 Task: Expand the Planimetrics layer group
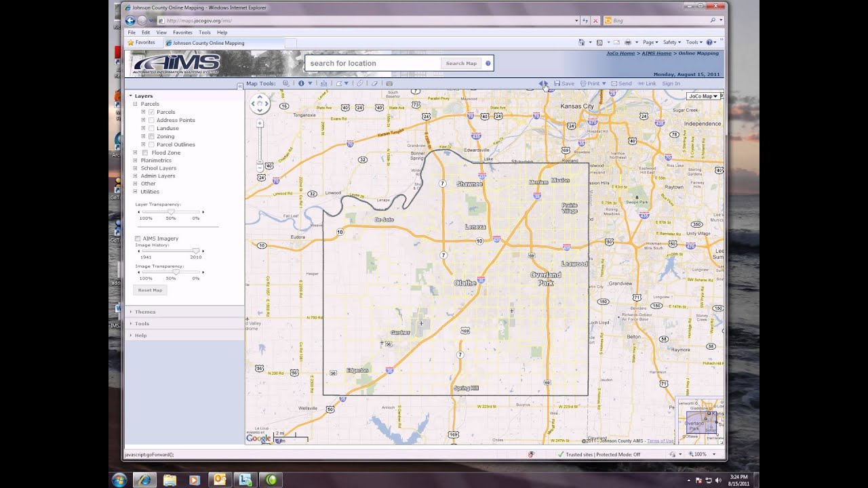(135, 160)
